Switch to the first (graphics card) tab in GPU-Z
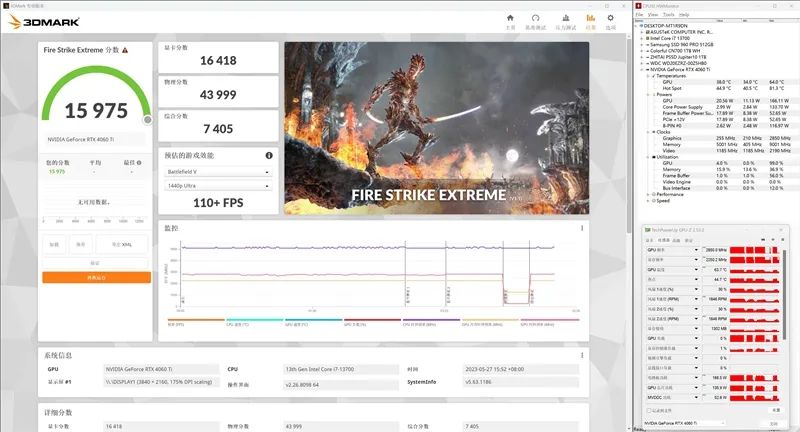This screenshot has width=800, height=432. point(649,240)
